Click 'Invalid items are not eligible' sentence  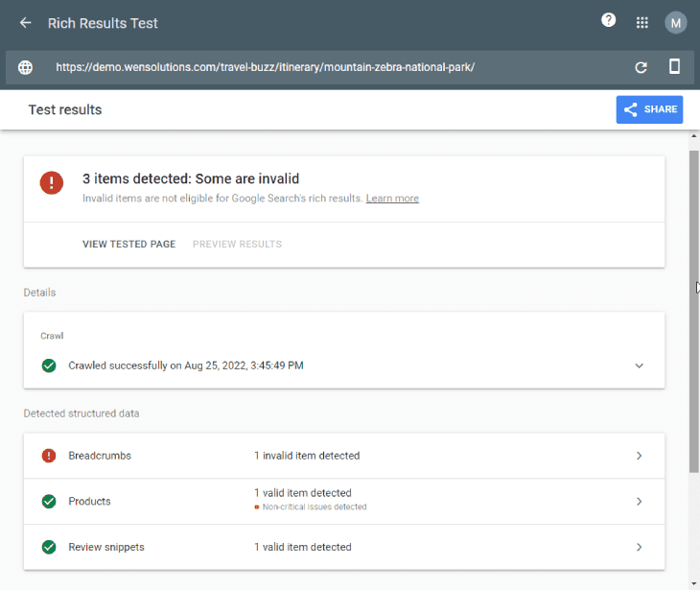[x=222, y=199]
